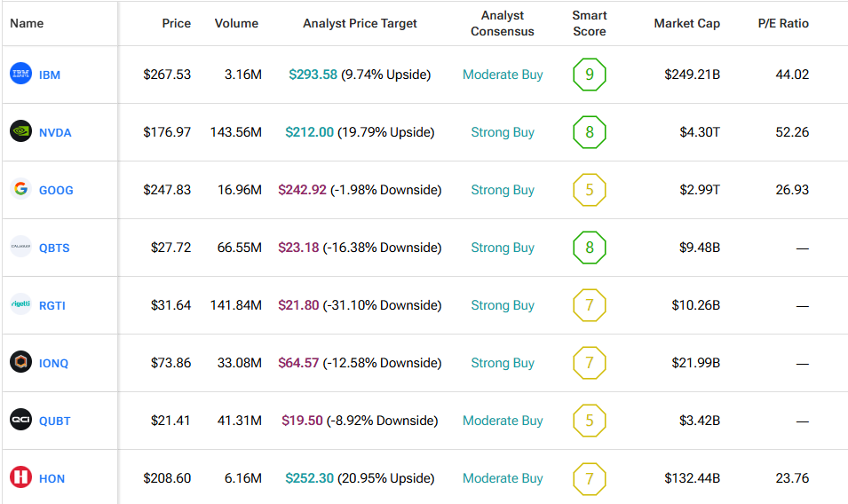Click QUBT's Moderate Buy consensus
This screenshot has width=848, height=504.
coord(503,421)
